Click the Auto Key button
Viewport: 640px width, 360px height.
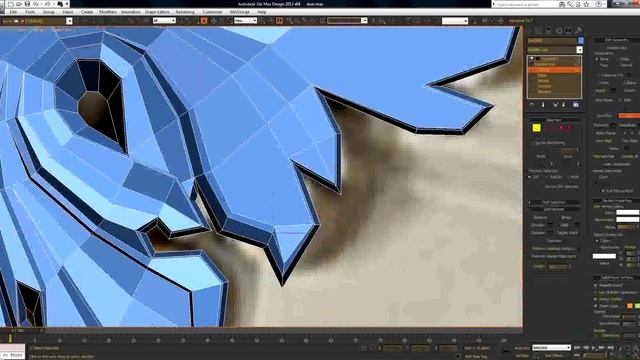click(522, 348)
